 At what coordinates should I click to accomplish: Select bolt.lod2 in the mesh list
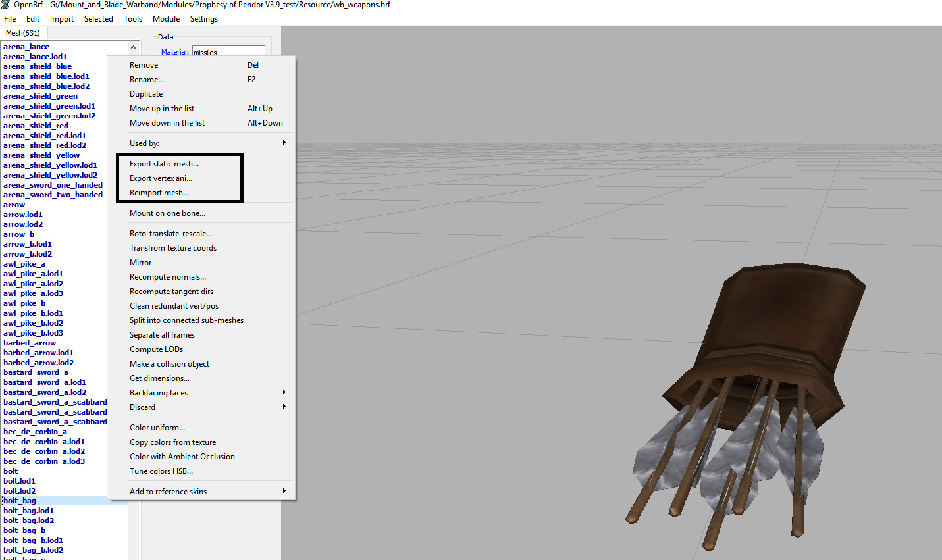click(x=19, y=491)
